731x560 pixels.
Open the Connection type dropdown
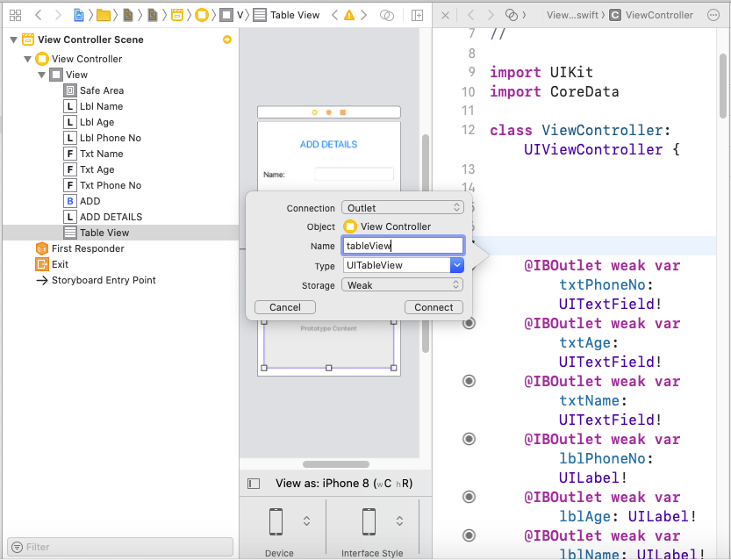[x=402, y=208]
